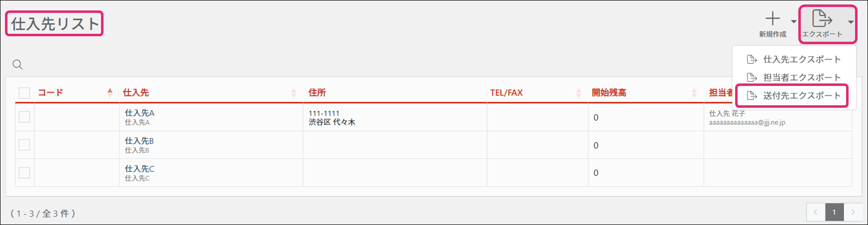Click the magnifier search icon
The height and width of the screenshot is (225, 868).
[17, 65]
